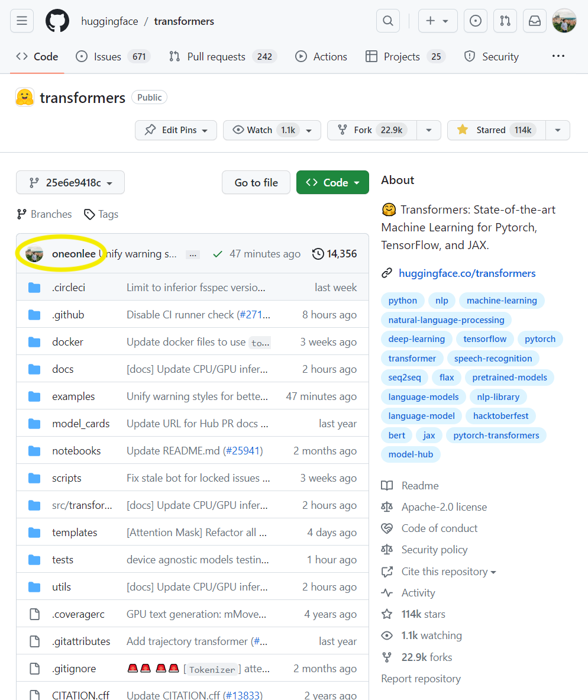Open the examples folder
This screenshot has width=588, height=700.
pos(73,396)
